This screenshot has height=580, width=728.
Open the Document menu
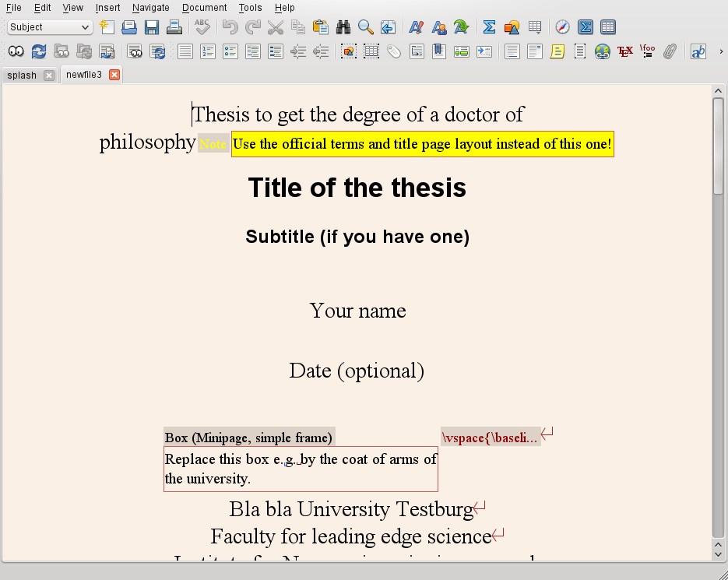[x=204, y=8]
